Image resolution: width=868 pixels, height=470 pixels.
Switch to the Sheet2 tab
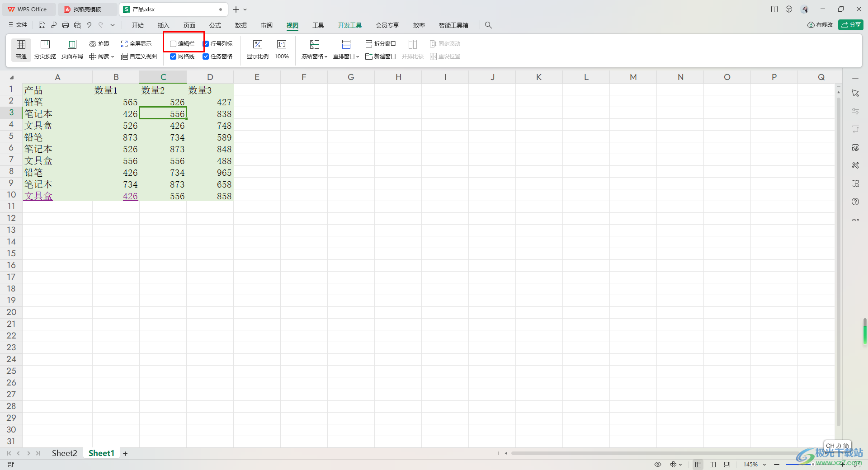click(64, 453)
